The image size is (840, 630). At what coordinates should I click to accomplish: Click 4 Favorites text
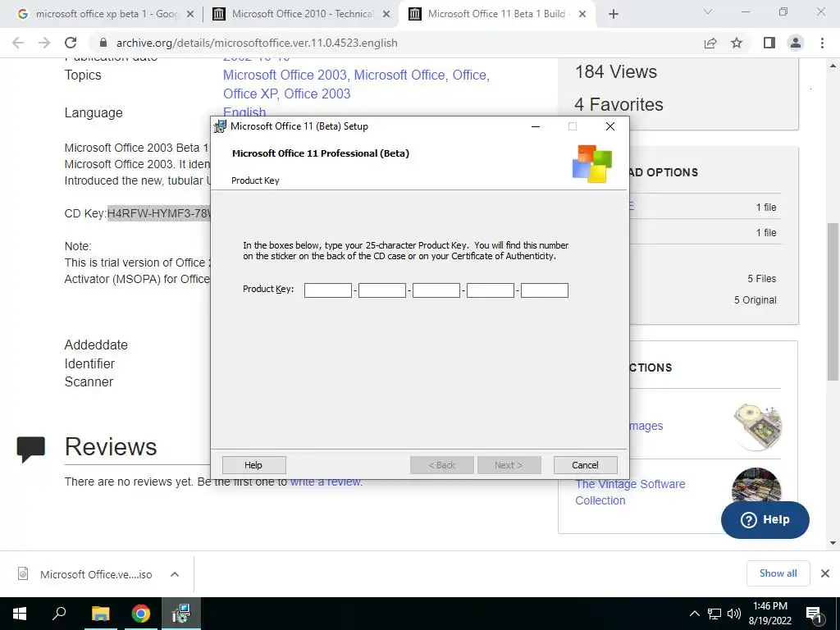coord(619,104)
